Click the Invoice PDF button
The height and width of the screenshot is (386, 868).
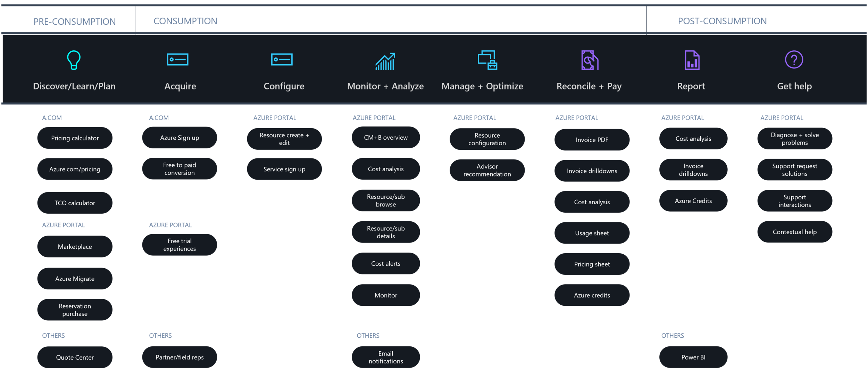(592, 140)
